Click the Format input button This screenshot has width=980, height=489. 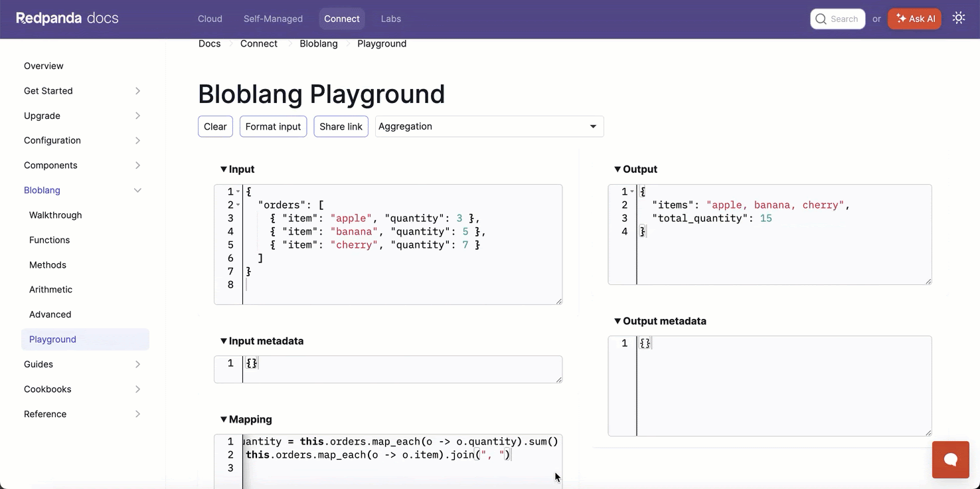273,126
